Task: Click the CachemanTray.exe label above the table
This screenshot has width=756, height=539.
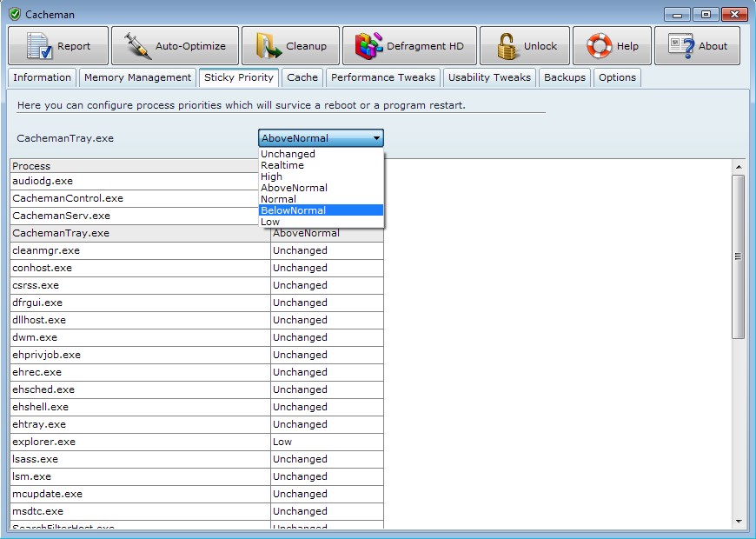Action: (x=65, y=138)
